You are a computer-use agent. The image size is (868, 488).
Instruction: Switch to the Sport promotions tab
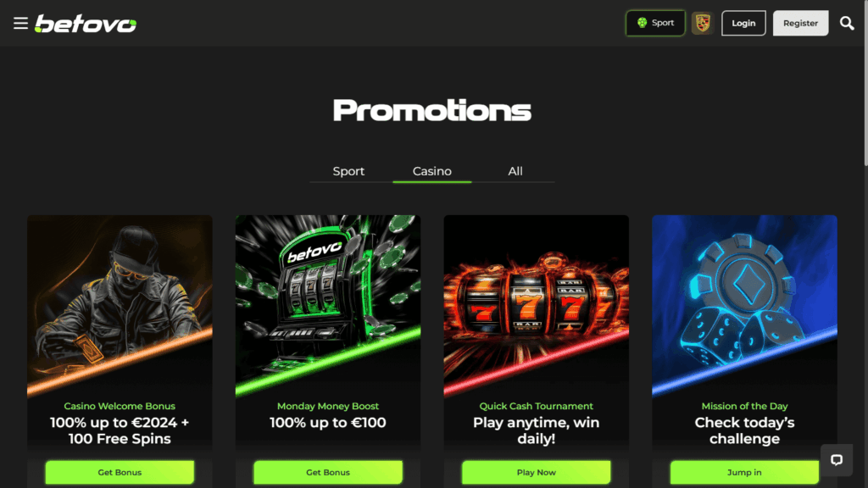(x=348, y=171)
